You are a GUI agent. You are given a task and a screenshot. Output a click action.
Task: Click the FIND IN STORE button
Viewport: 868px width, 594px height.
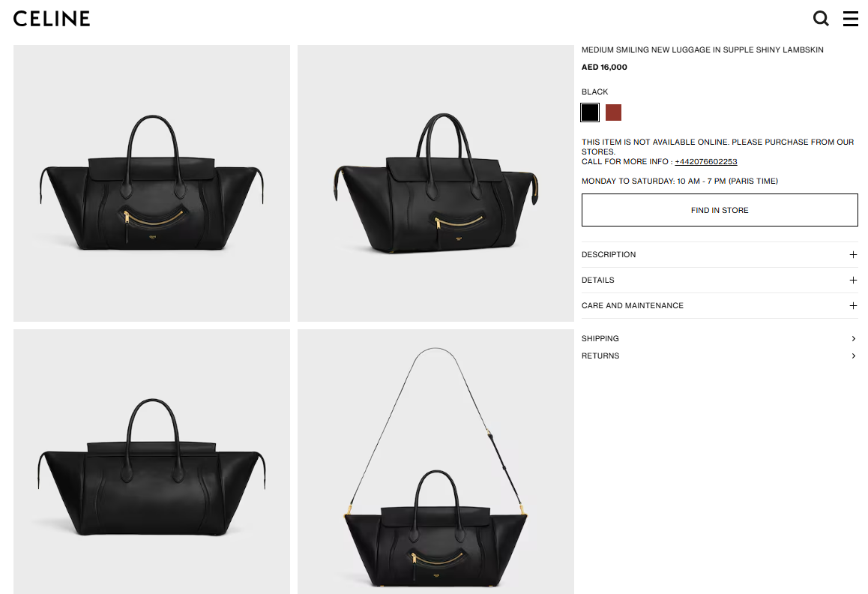pos(720,210)
